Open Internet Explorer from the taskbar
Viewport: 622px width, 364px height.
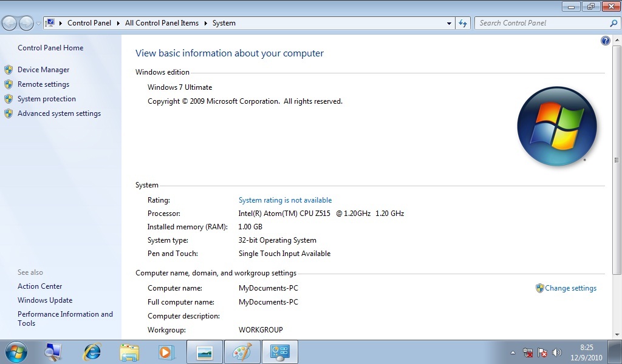[x=92, y=352]
